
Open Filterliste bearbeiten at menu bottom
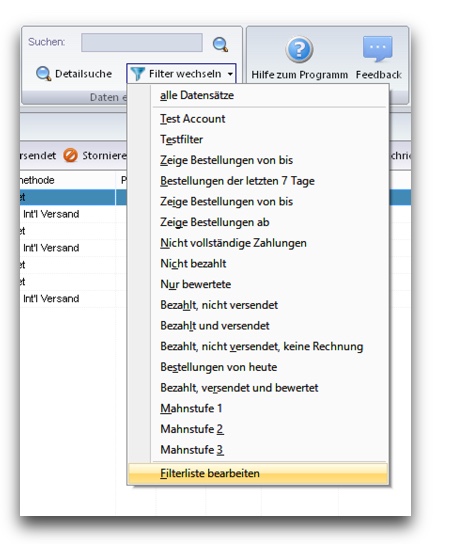click(257, 474)
